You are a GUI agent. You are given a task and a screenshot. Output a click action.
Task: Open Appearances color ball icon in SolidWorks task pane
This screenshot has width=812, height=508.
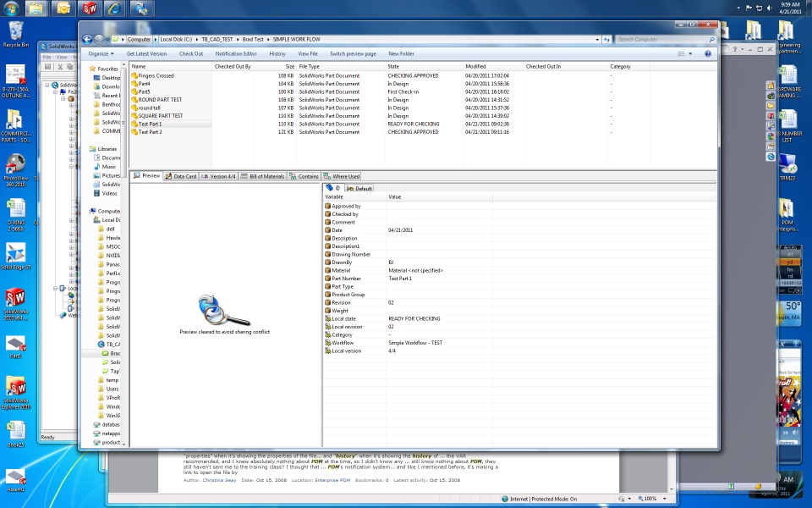click(x=771, y=136)
